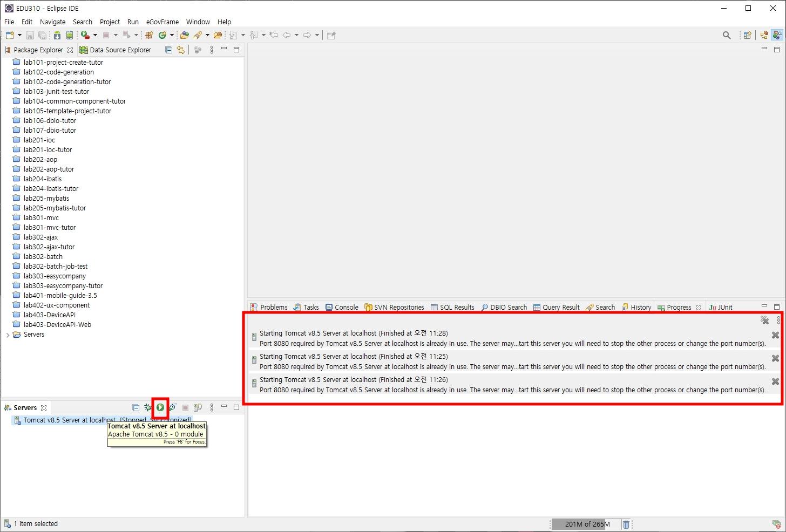Click the Run launch icon in main toolbar
Viewport: 786px width, 532px height.
(85, 35)
